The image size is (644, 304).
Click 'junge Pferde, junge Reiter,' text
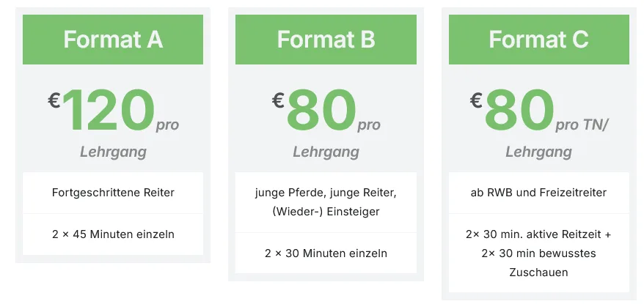326,193
